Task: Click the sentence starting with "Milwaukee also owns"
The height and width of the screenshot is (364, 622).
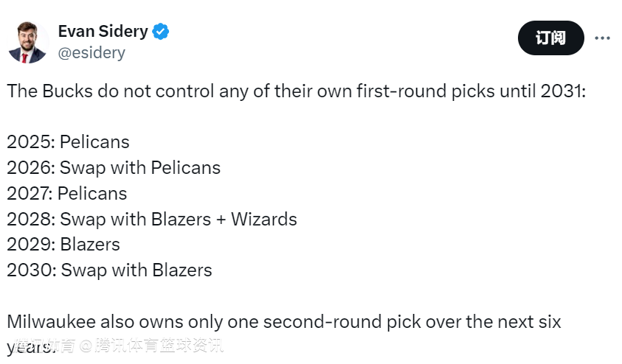Action: click(284, 322)
